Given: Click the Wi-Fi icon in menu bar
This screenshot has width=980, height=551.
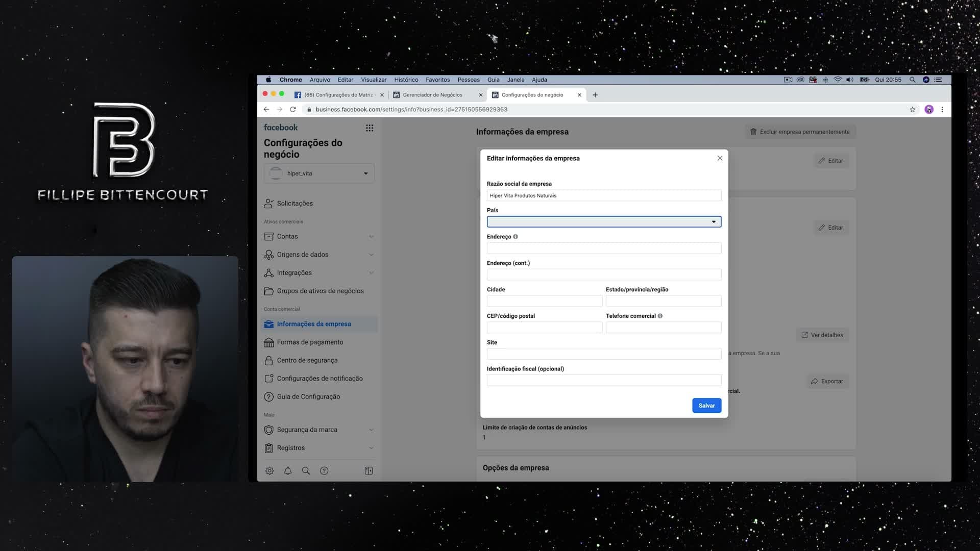Looking at the screenshot, I should [838, 80].
